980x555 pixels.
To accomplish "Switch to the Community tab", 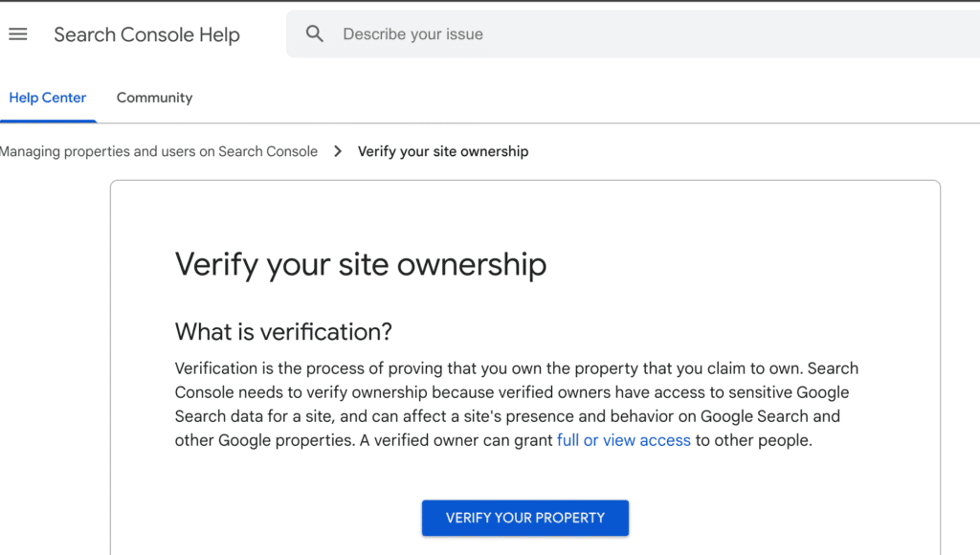I will [154, 98].
